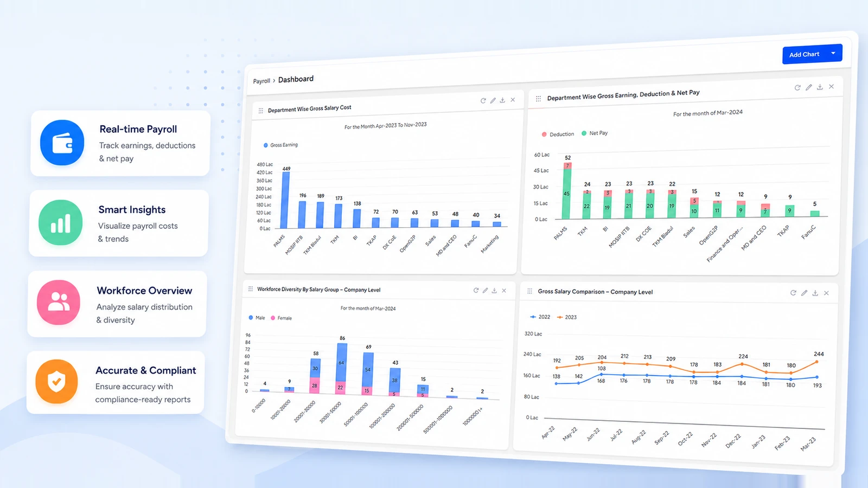Toggle the 2023 line series legend
This screenshot has height=488, width=868.
click(567, 317)
